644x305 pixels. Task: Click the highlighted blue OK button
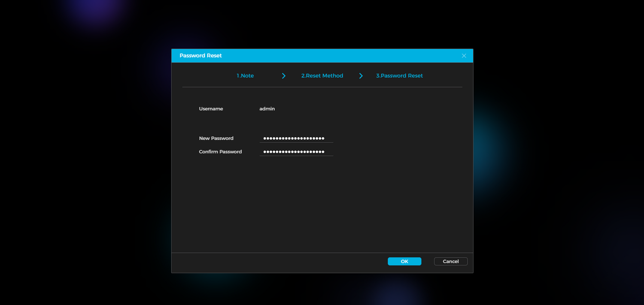(404, 261)
